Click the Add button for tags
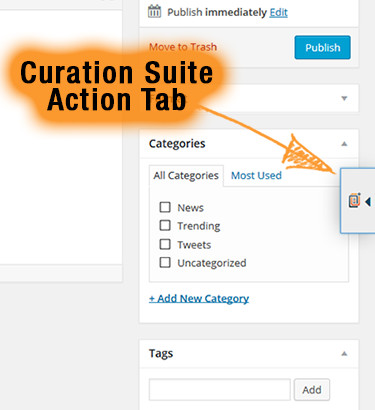 point(312,390)
